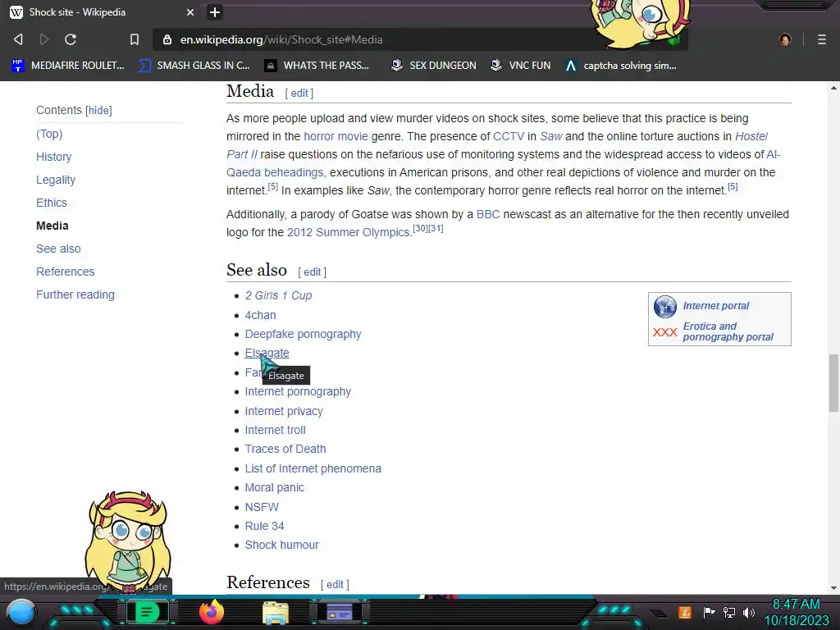Open the 2 Girls 1 Cup link

[x=278, y=295]
